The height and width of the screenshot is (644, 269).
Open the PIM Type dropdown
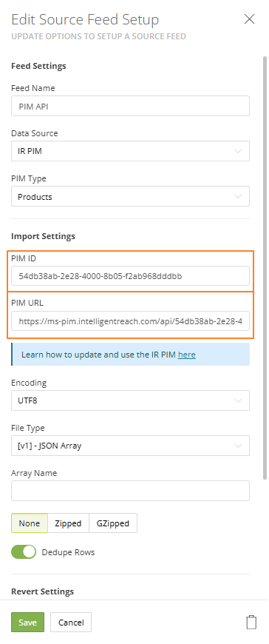130,196
